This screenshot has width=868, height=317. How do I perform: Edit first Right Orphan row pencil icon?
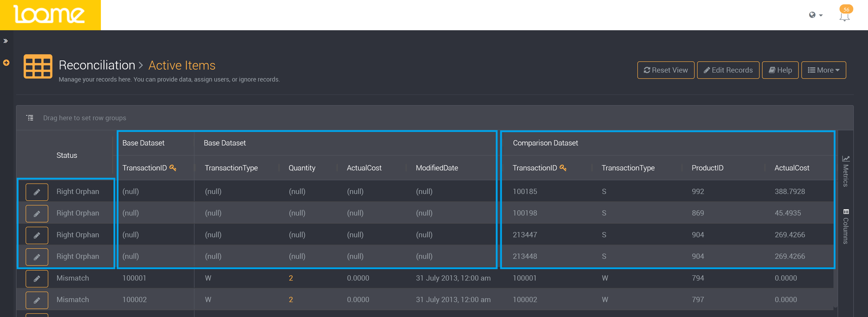coord(37,192)
